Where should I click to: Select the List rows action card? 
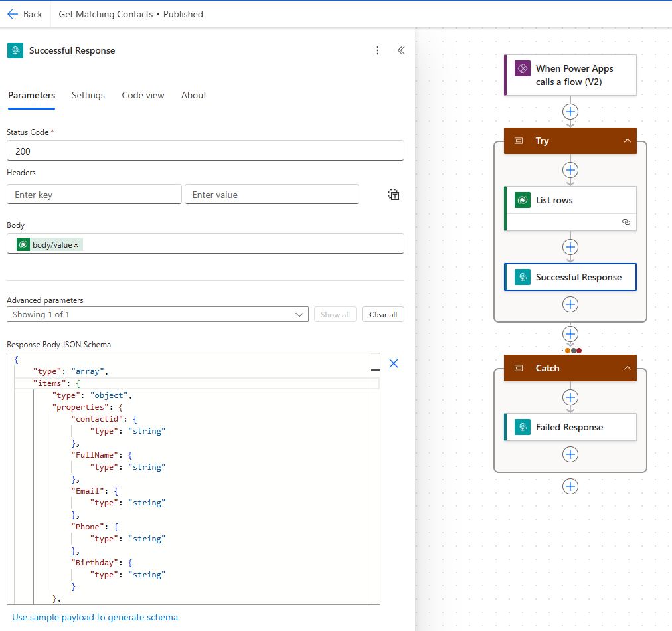(x=570, y=201)
